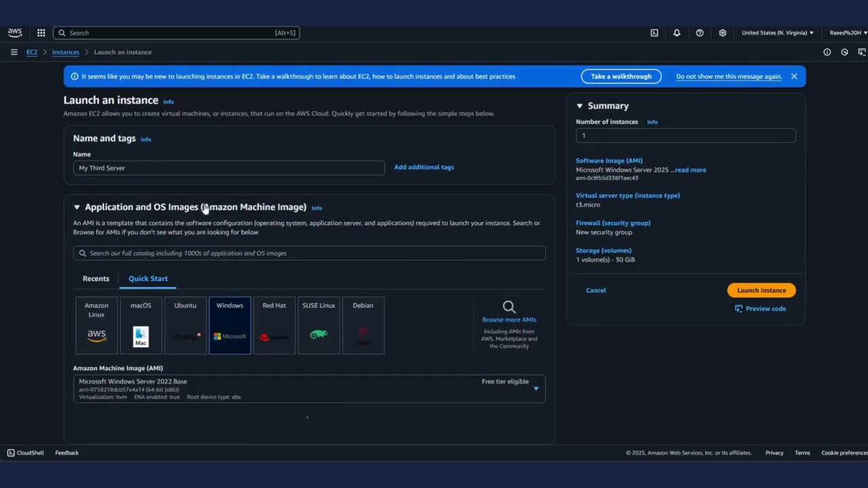Open the Raeed account dropdown
The image size is (868, 488).
click(x=848, y=33)
